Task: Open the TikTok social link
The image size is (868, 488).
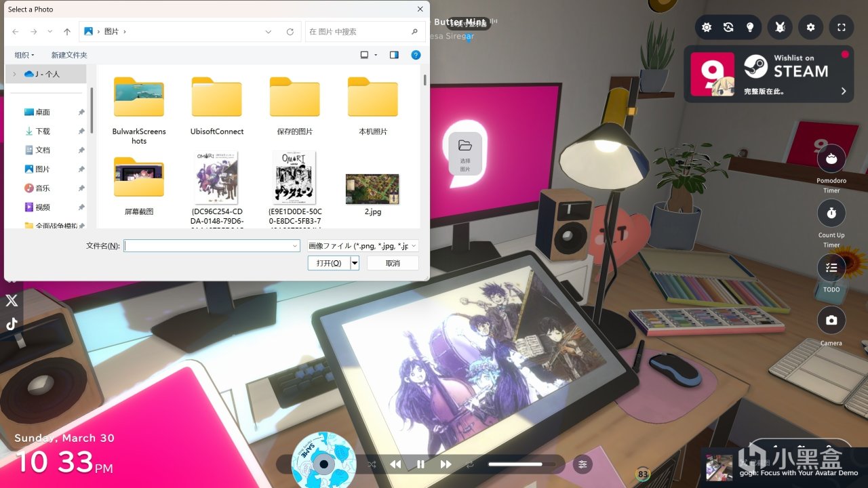Action: click(12, 324)
